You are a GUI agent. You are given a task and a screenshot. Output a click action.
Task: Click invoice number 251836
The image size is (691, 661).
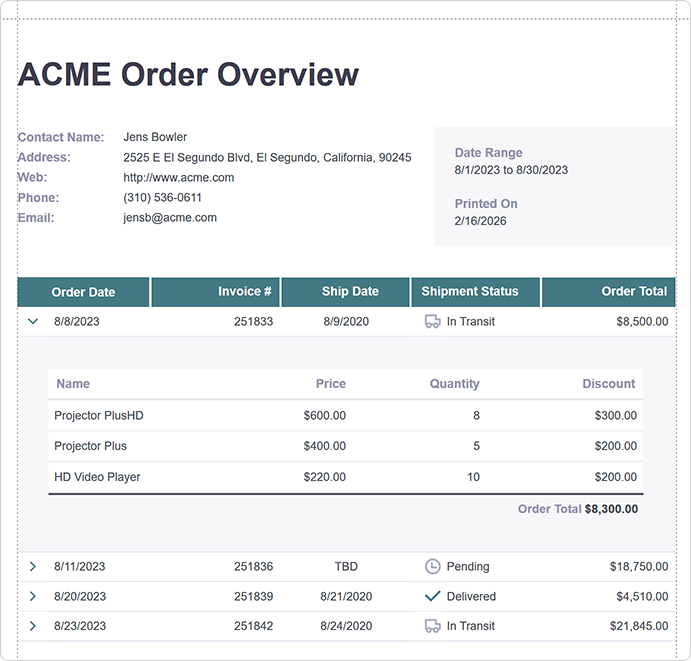253,567
